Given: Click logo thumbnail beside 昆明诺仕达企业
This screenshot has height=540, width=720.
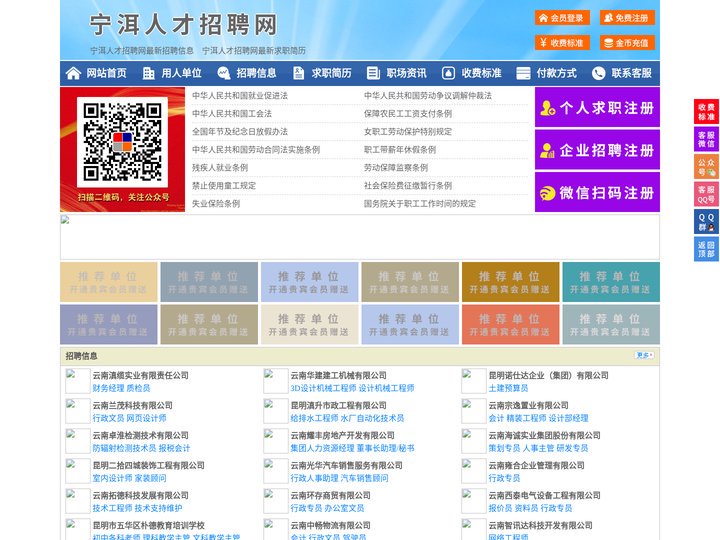Looking at the screenshot, I should 473,381.
